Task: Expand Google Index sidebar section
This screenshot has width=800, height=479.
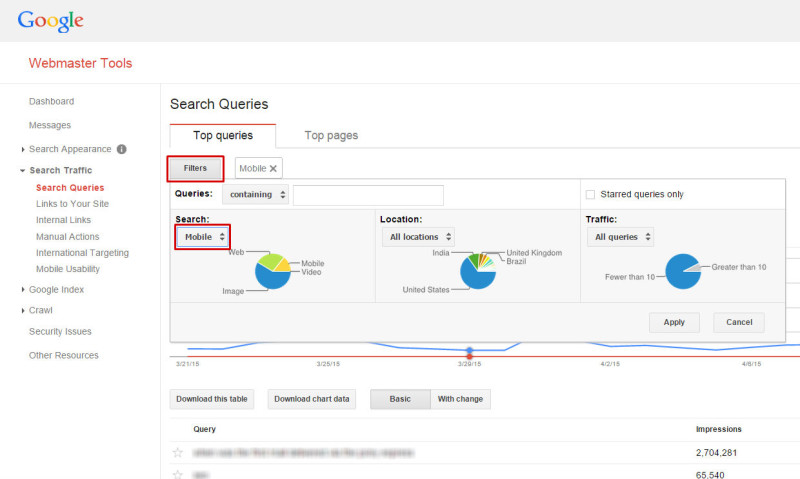Action: 23,290
